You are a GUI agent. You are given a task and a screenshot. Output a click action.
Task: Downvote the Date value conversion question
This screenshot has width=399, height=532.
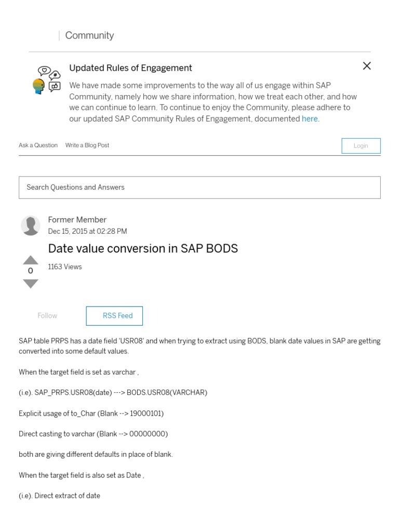[31, 284]
